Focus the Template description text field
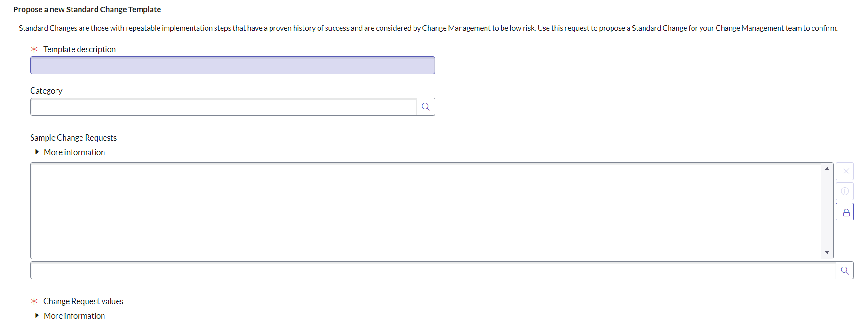Screen dimensions: 868x322 pyautogui.click(x=232, y=65)
